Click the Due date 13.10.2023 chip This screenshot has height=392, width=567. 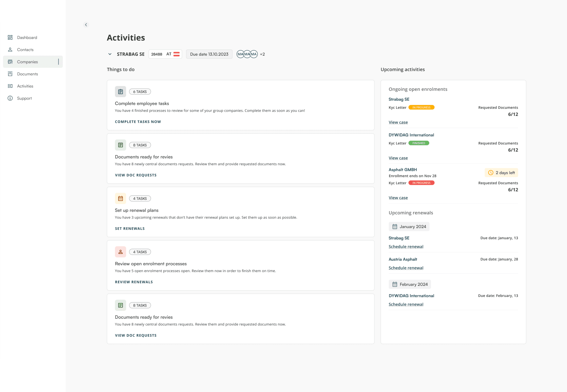point(209,54)
